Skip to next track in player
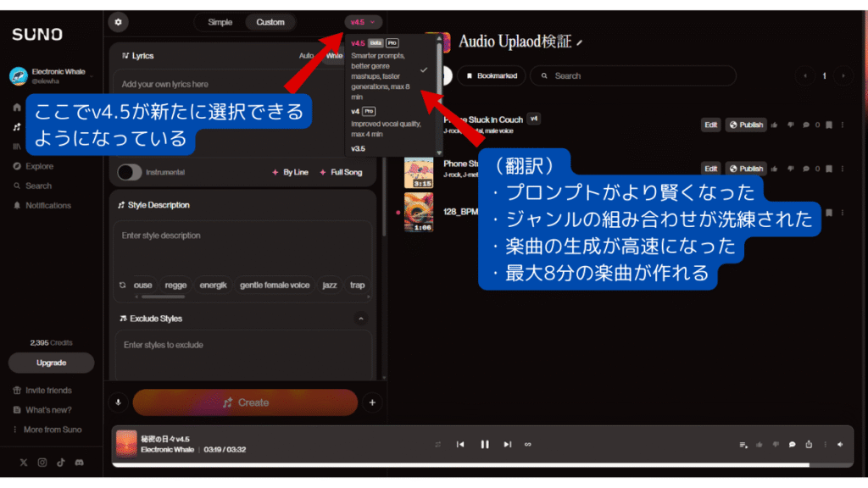 coord(507,444)
